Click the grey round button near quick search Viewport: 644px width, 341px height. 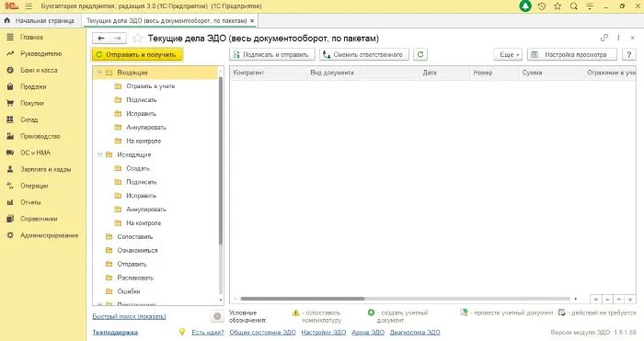click(x=217, y=316)
